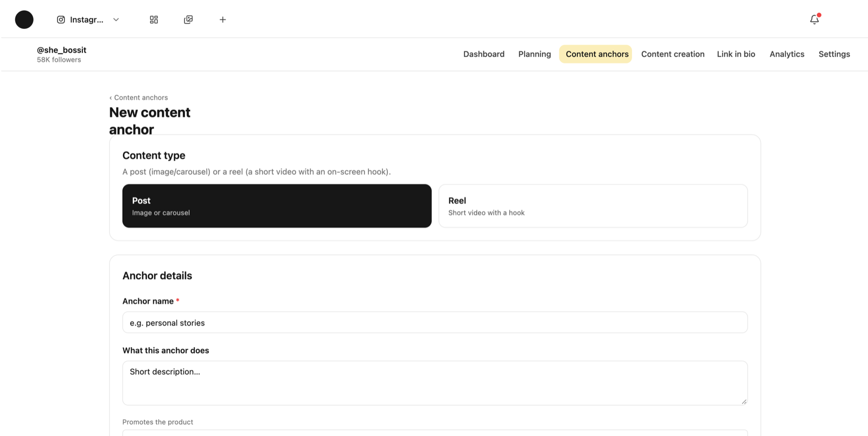The height and width of the screenshot is (436, 868).
Task: Choose the Reel content type
Action: click(593, 206)
